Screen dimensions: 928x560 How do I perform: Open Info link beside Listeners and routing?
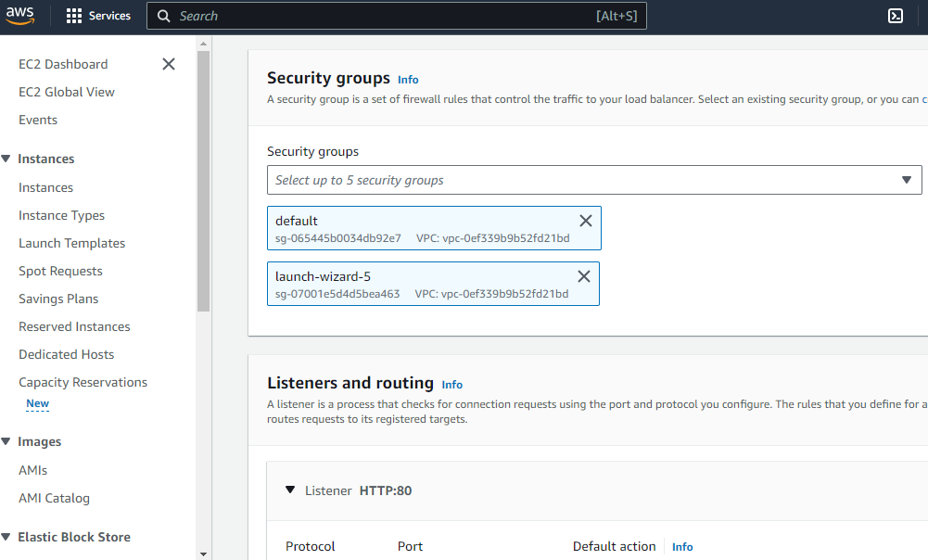[x=452, y=385]
